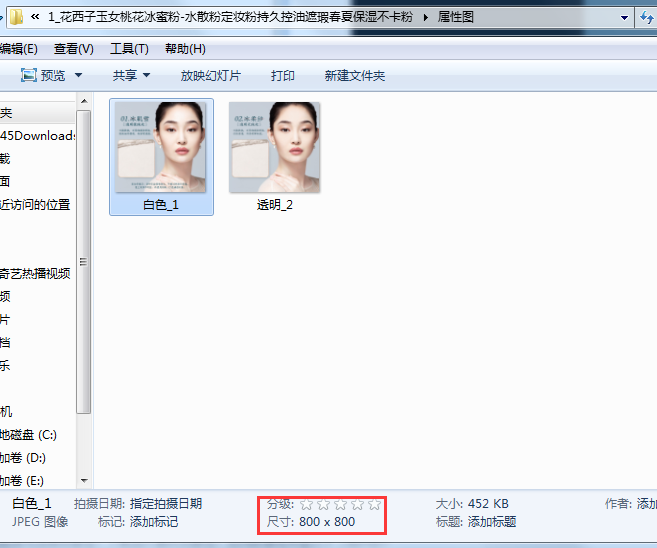Click the 新建文件夹 new folder button

[354, 75]
